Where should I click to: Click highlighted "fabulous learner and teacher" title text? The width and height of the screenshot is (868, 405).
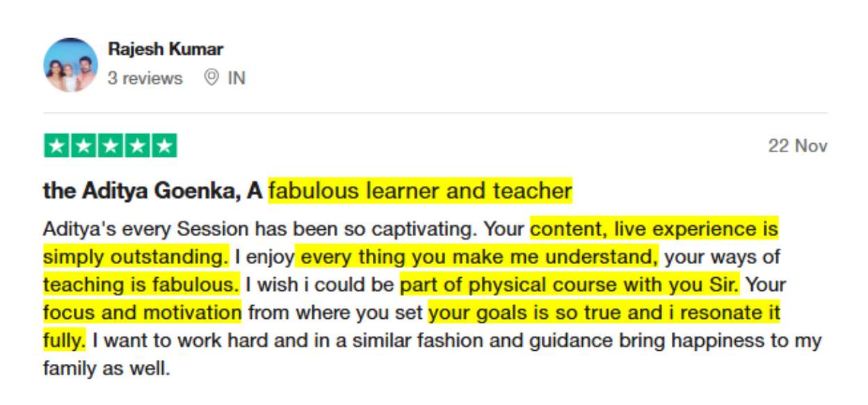(x=420, y=191)
